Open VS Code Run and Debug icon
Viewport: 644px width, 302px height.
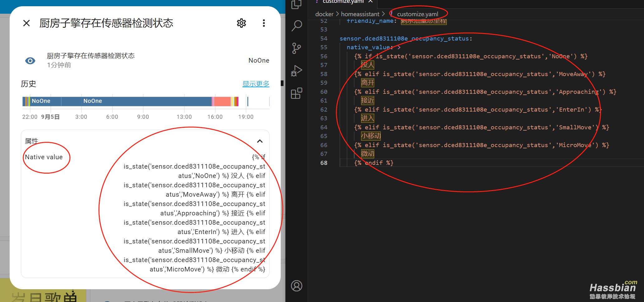(296, 71)
